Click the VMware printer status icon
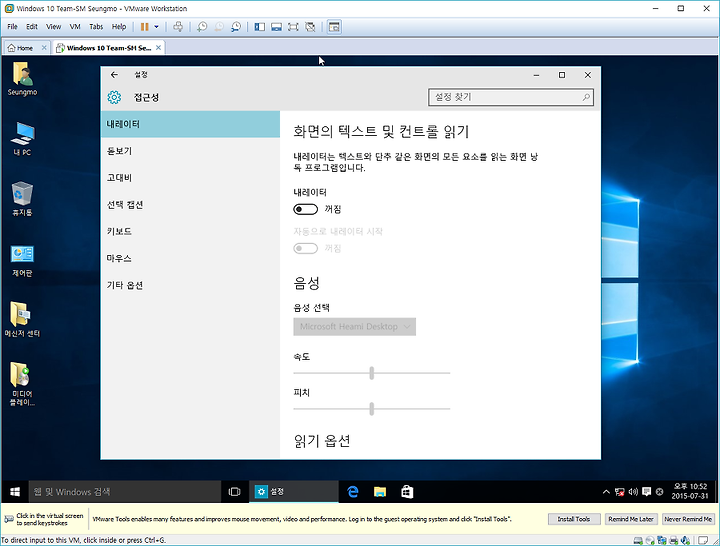Screen dimensions: 720x546 (674, 540)
